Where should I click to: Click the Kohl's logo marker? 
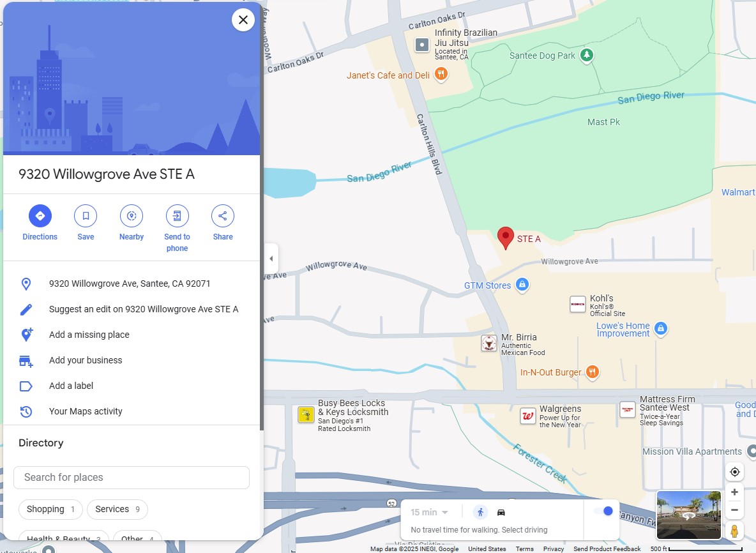pos(578,304)
